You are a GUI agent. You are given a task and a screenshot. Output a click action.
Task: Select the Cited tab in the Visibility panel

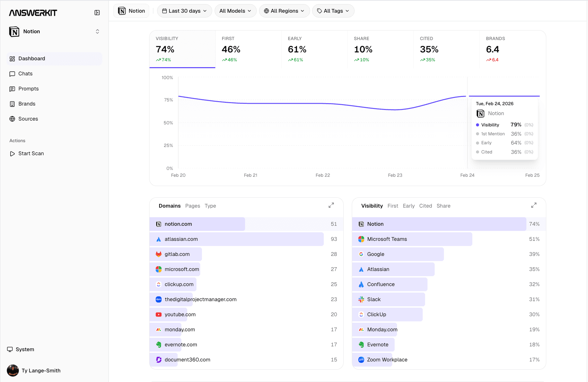point(425,206)
